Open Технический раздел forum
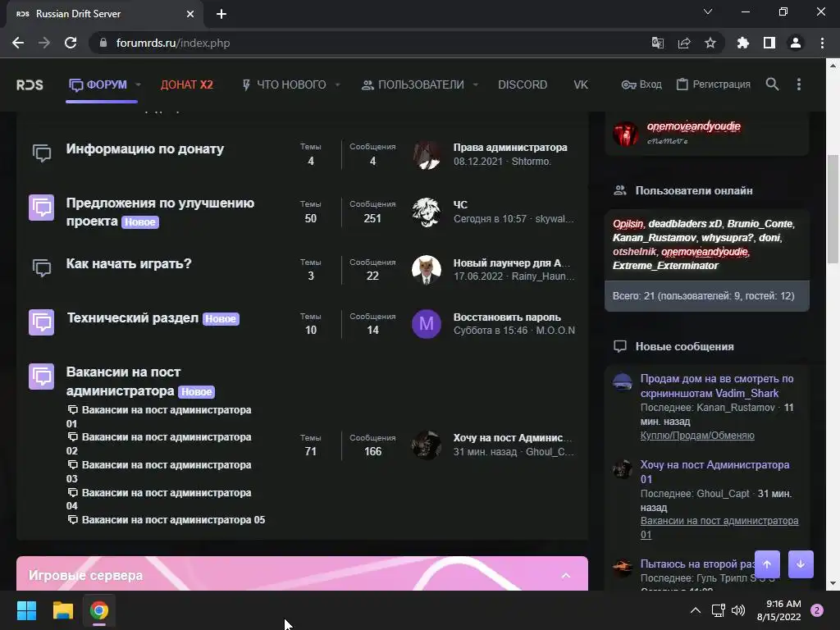Image resolution: width=840 pixels, height=630 pixels. click(x=132, y=317)
